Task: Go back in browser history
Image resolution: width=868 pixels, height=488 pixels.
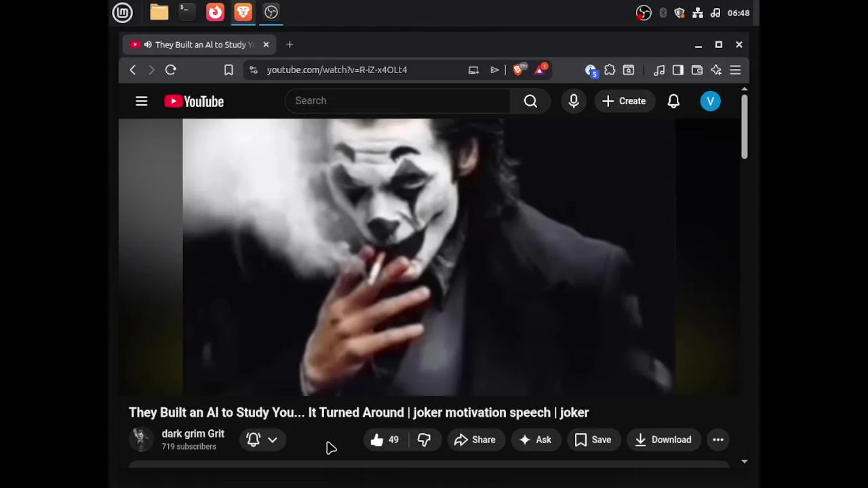Action: coord(133,70)
